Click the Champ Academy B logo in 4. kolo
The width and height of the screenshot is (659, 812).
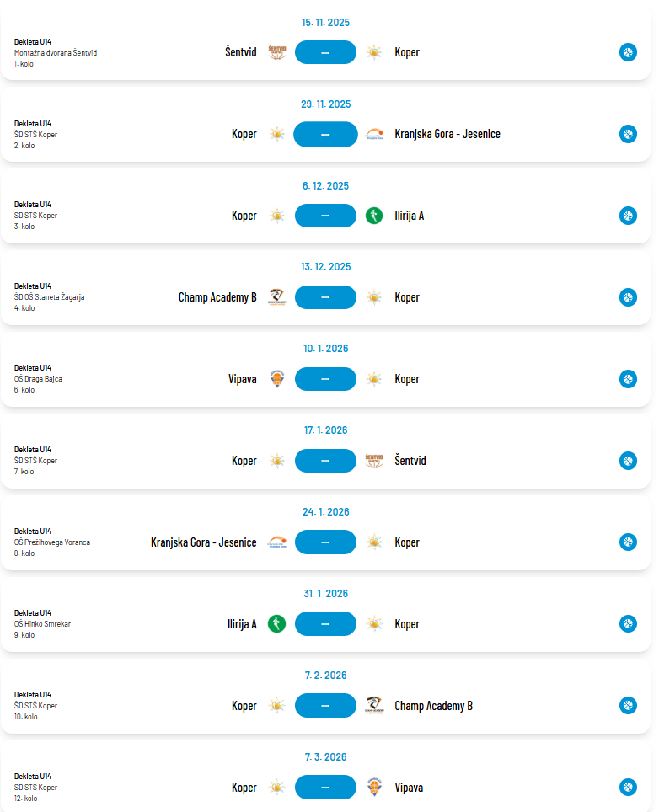coord(276,297)
